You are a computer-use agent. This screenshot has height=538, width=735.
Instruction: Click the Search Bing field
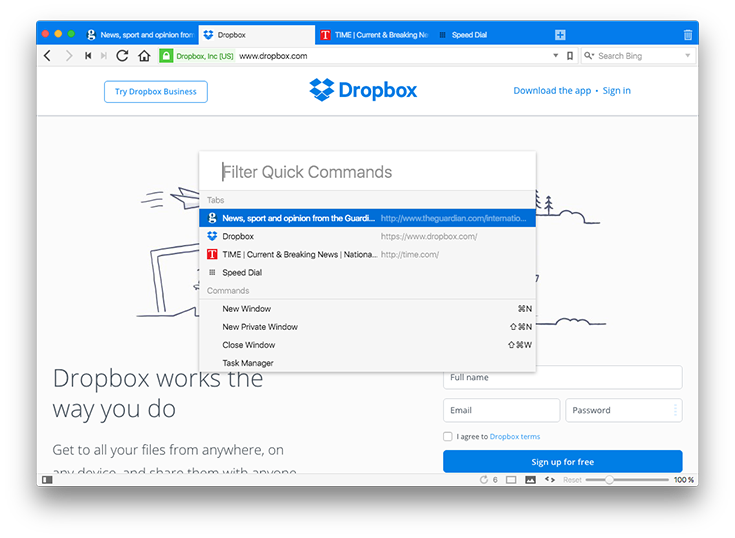point(638,56)
